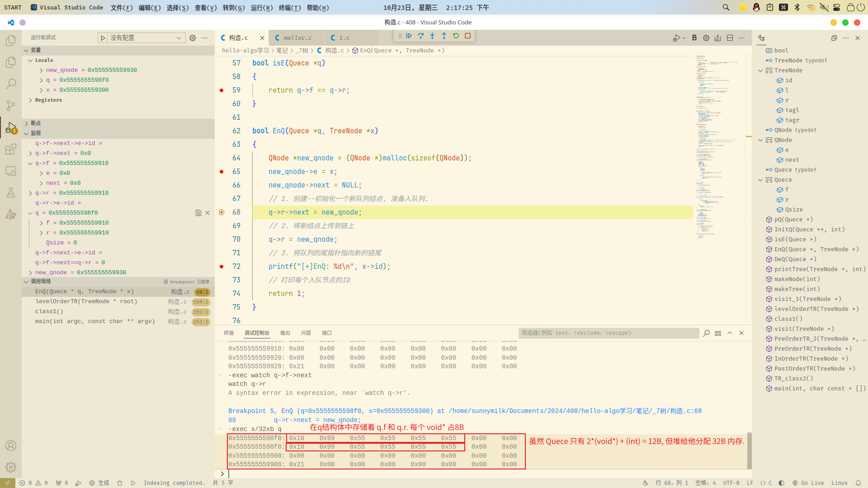
Task: Collapse the TreeNode outline item
Action: point(760,70)
